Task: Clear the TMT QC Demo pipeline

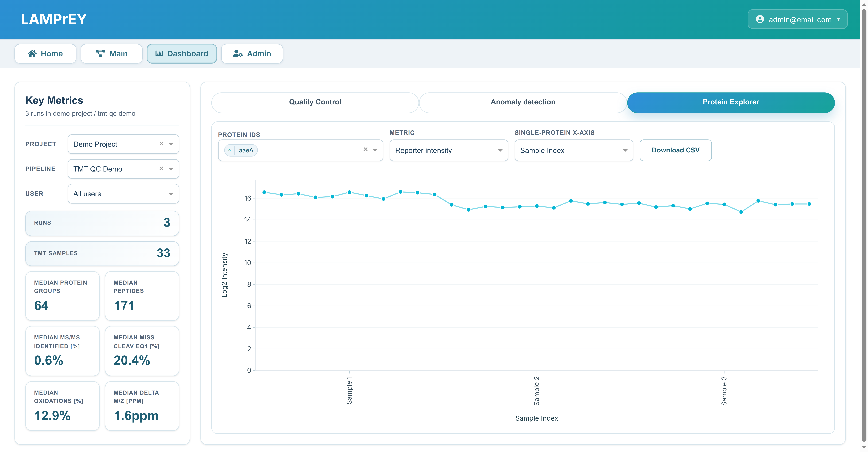Action: click(x=161, y=168)
